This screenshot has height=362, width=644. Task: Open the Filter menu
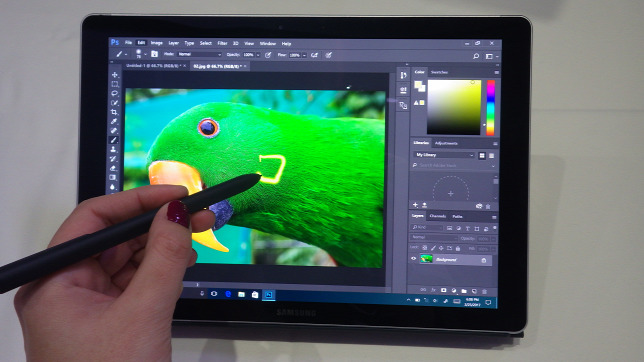pyautogui.click(x=222, y=43)
